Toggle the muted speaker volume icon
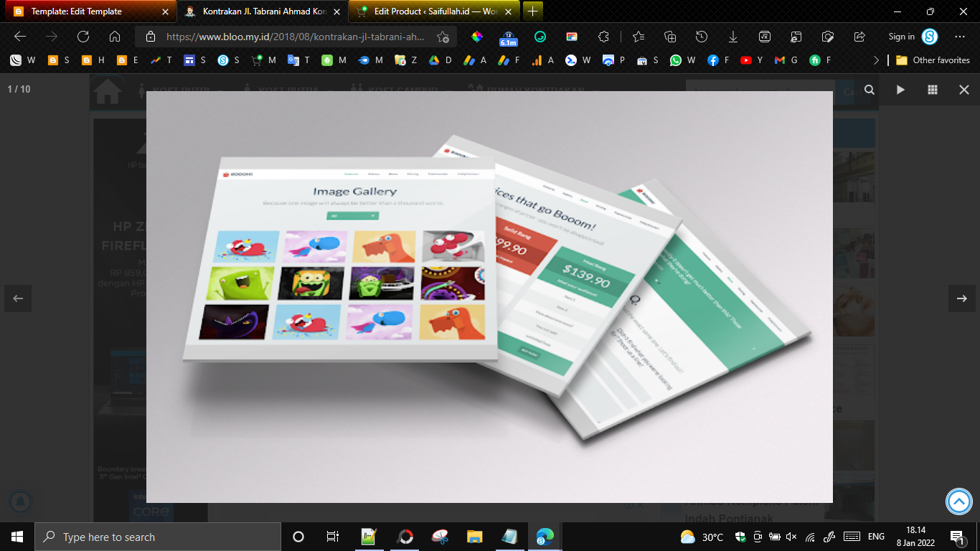The height and width of the screenshot is (551, 980). click(x=792, y=537)
